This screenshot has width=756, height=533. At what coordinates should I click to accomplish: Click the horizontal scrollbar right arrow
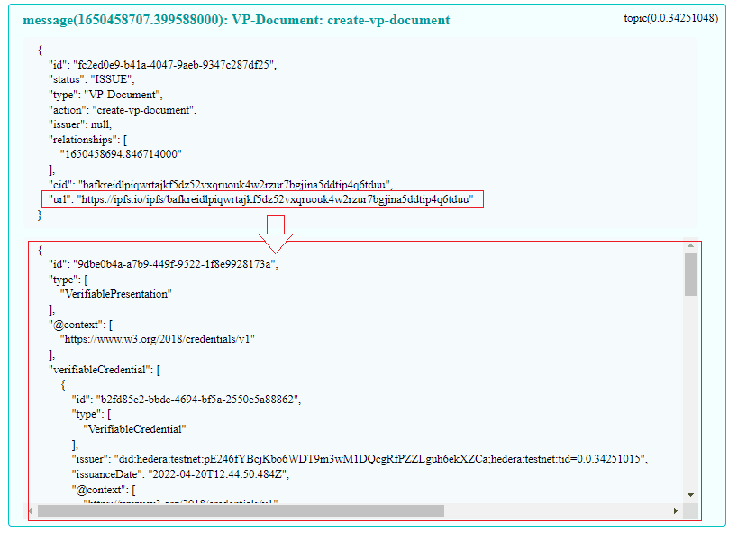[677, 510]
